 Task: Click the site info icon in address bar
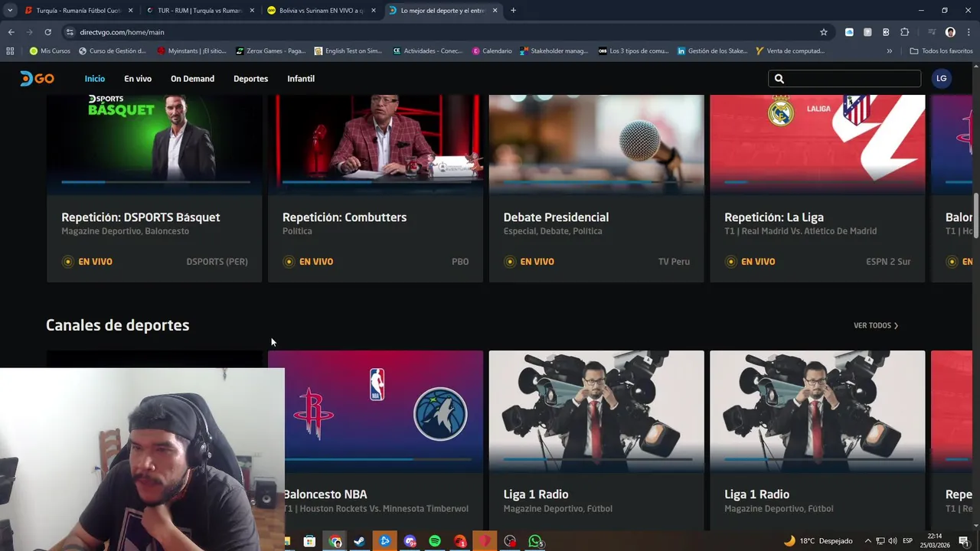coord(70,32)
